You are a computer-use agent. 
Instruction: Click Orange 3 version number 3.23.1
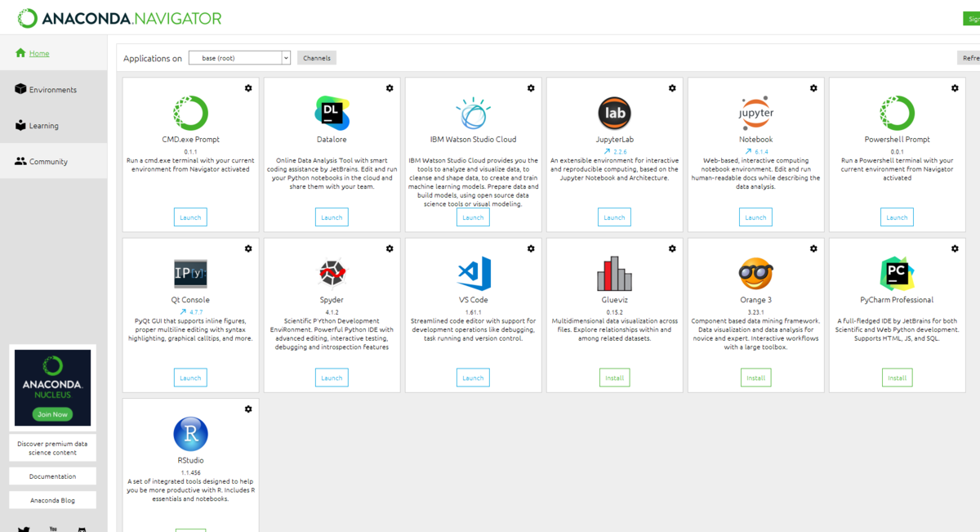click(x=755, y=312)
